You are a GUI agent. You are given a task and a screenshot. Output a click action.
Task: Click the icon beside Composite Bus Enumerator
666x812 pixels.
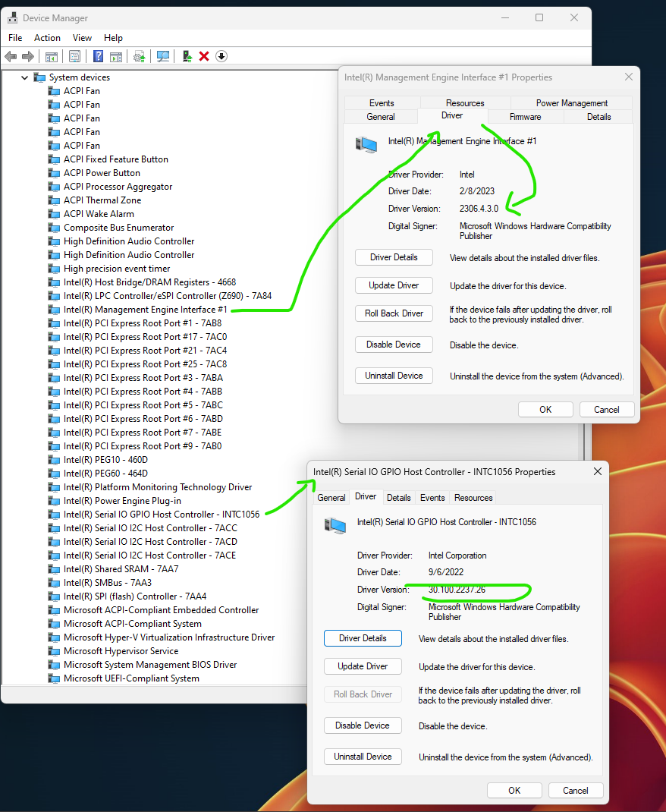[x=54, y=228]
